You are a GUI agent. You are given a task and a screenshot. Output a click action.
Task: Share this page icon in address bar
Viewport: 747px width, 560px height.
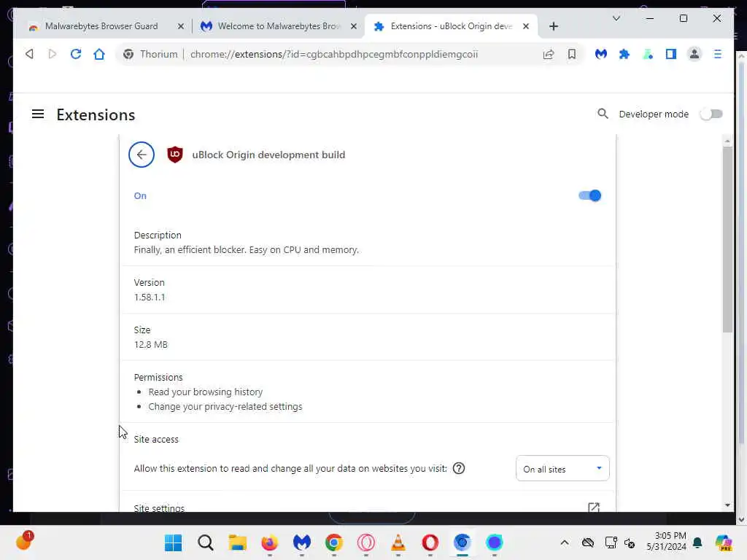(x=549, y=54)
